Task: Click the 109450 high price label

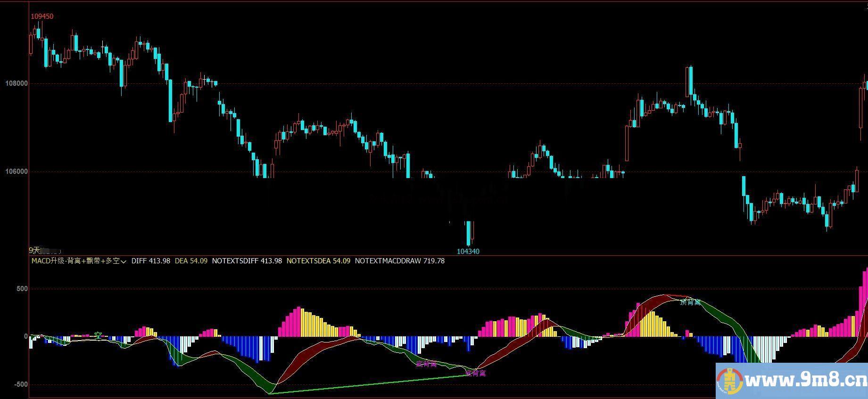Action: pyautogui.click(x=42, y=16)
